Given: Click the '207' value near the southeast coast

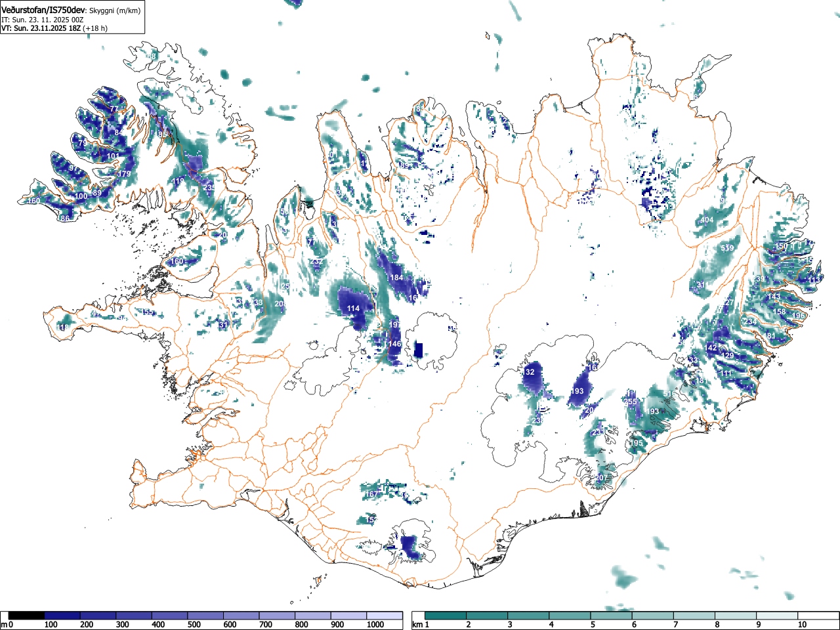Looking at the screenshot, I should [x=602, y=478].
